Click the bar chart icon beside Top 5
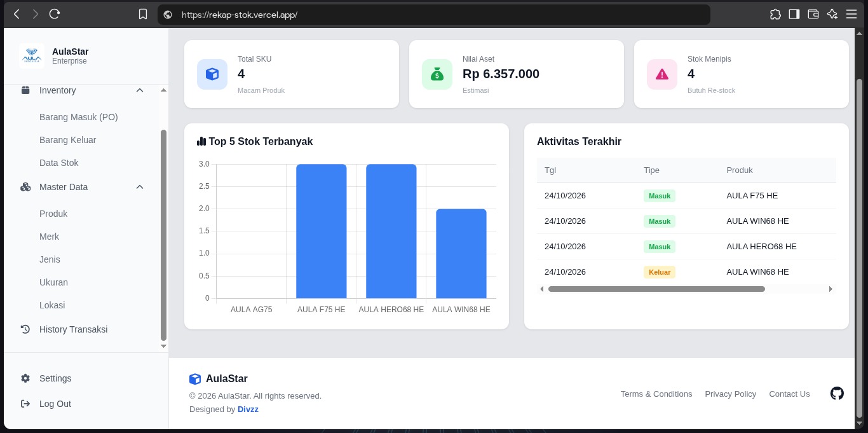This screenshot has height=433, width=868. 201,141
